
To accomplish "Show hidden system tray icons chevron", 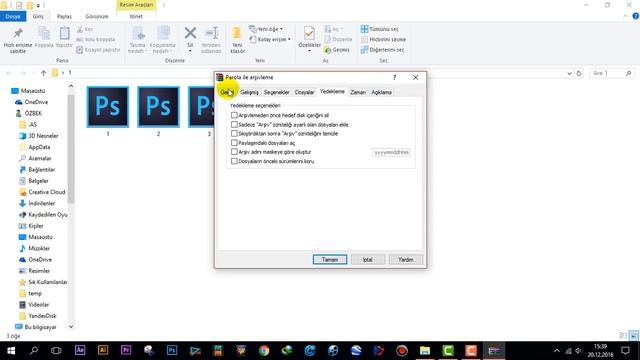I will [x=557, y=351].
